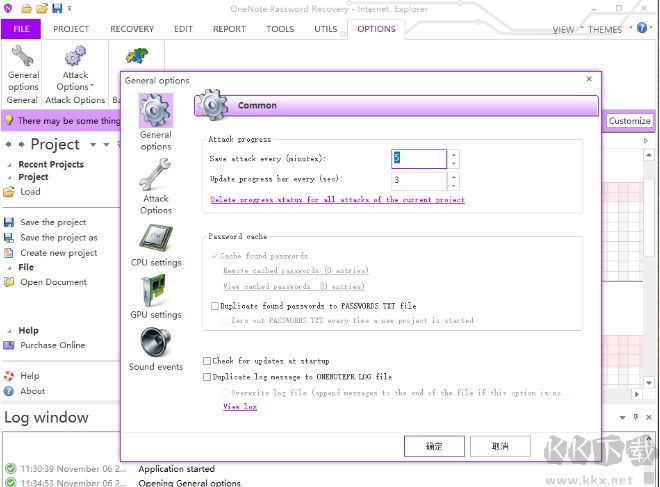Click Save the project disk icon

[x=9, y=222]
